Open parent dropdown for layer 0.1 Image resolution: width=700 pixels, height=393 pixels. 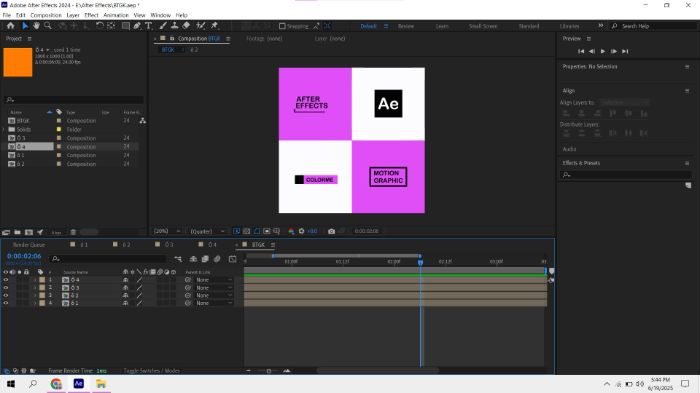click(x=214, y=303)
